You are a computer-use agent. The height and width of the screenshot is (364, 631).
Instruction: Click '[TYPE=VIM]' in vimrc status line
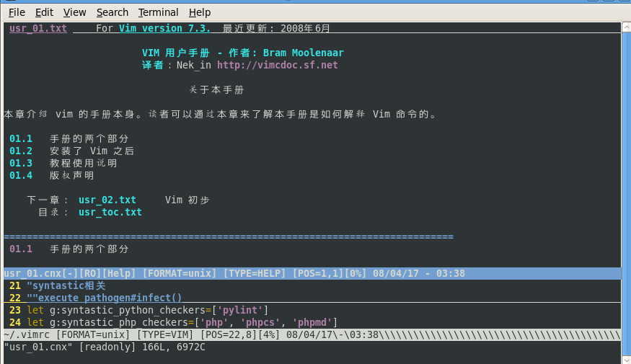[165, 334]
